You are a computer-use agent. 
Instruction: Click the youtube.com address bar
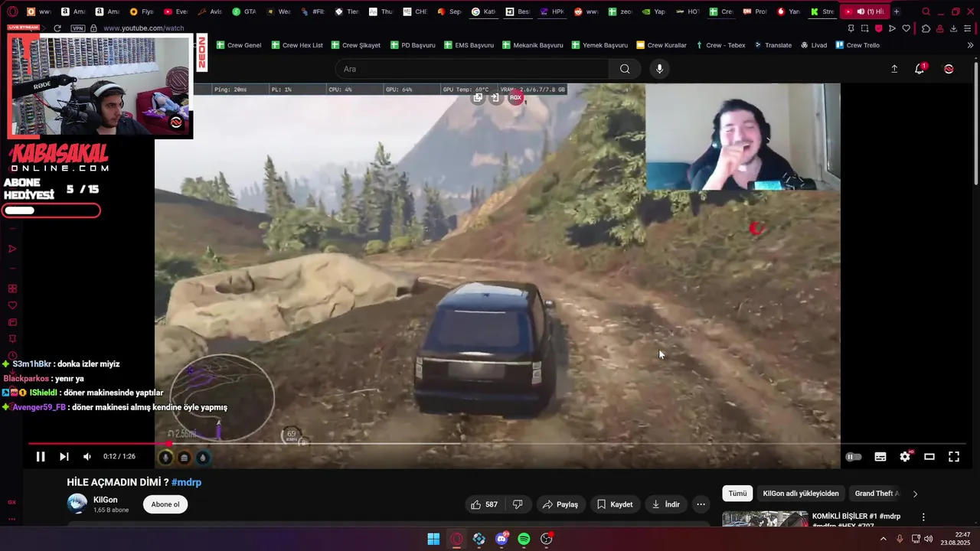[x=143, y=28]
